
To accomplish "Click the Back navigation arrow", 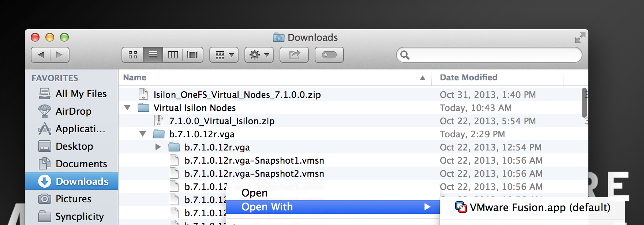I will click(x=41, y=55).
